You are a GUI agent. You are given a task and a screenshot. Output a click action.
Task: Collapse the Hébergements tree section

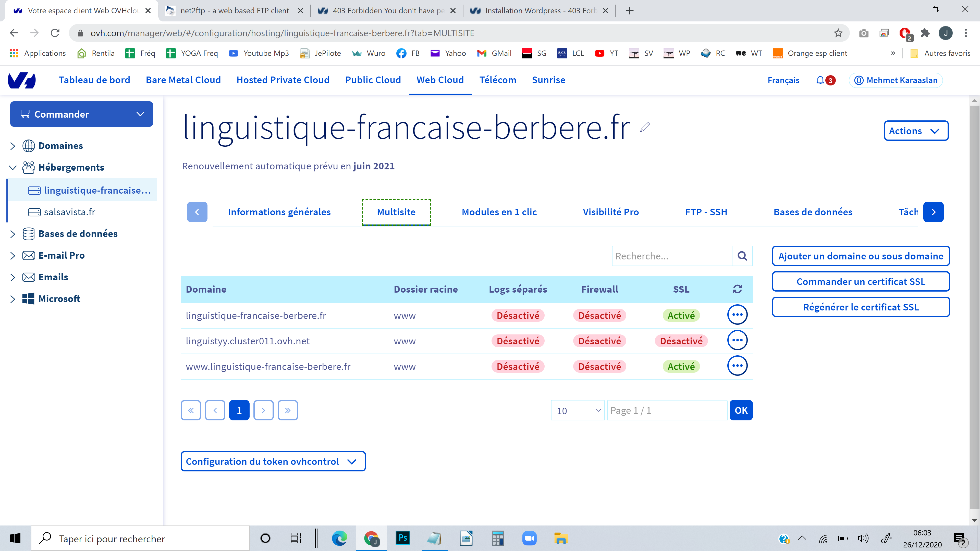13,168
